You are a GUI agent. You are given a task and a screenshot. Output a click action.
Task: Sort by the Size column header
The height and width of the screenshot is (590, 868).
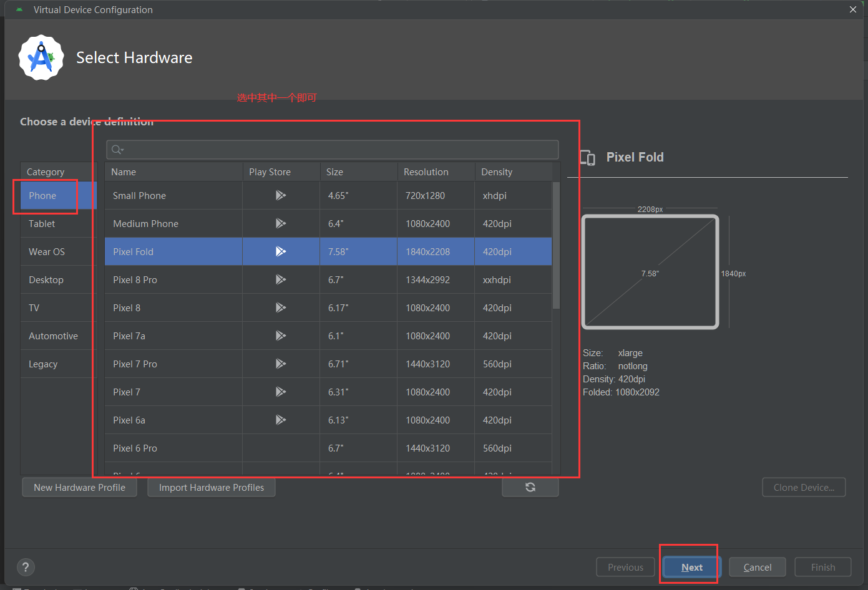(x=359, y=172)
